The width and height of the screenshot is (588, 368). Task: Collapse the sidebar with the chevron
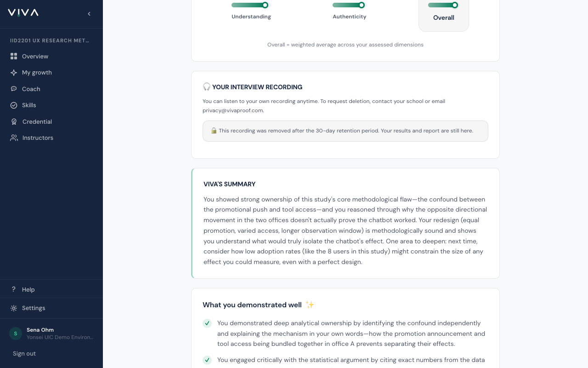click(x=89, y=14)
